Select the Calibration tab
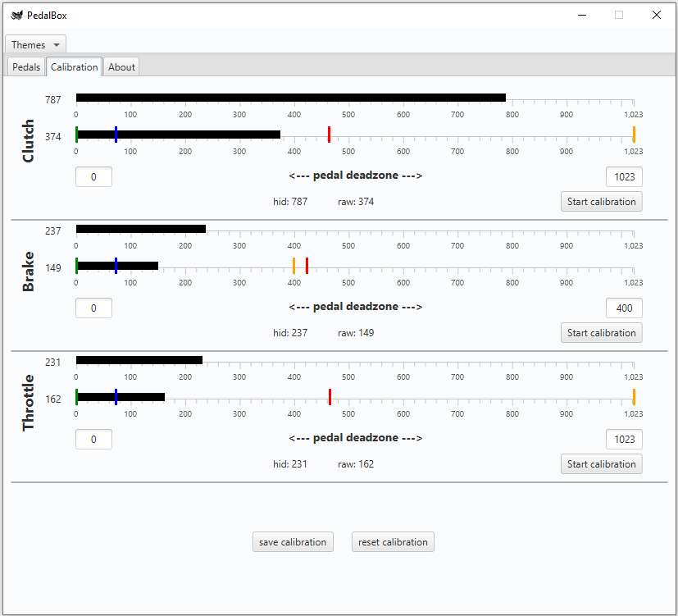678x616 pixels. (75, 67)
